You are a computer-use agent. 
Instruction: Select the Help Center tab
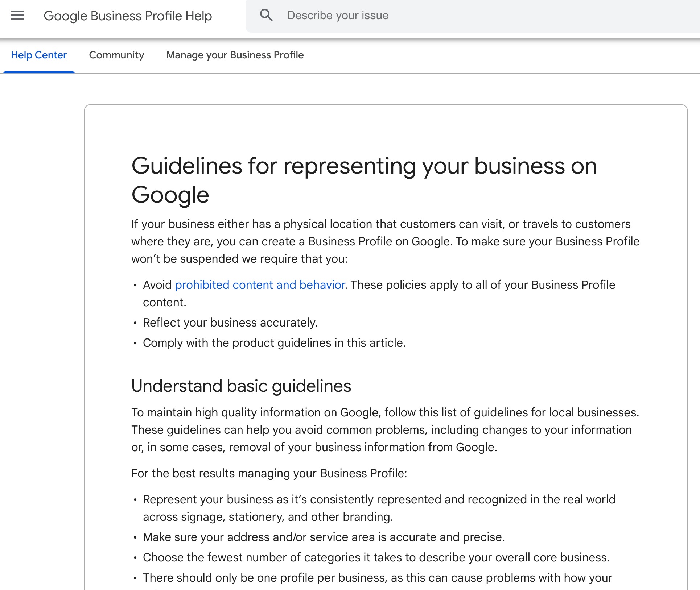(39, 55)
